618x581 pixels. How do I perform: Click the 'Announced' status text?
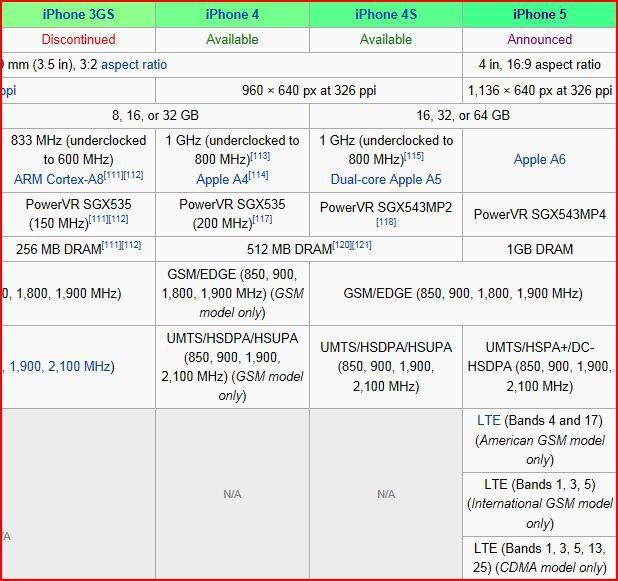(540, 39)
